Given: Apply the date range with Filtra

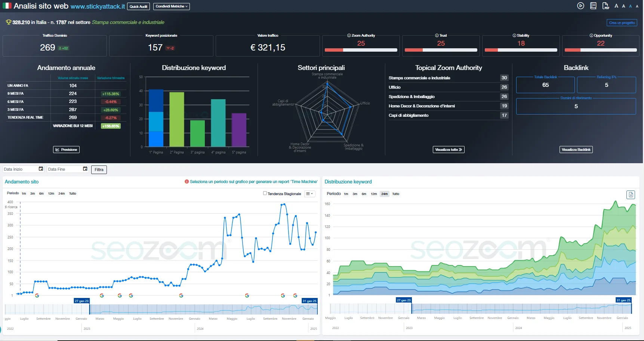Looking at the screenshot, I should coord(99,170).
